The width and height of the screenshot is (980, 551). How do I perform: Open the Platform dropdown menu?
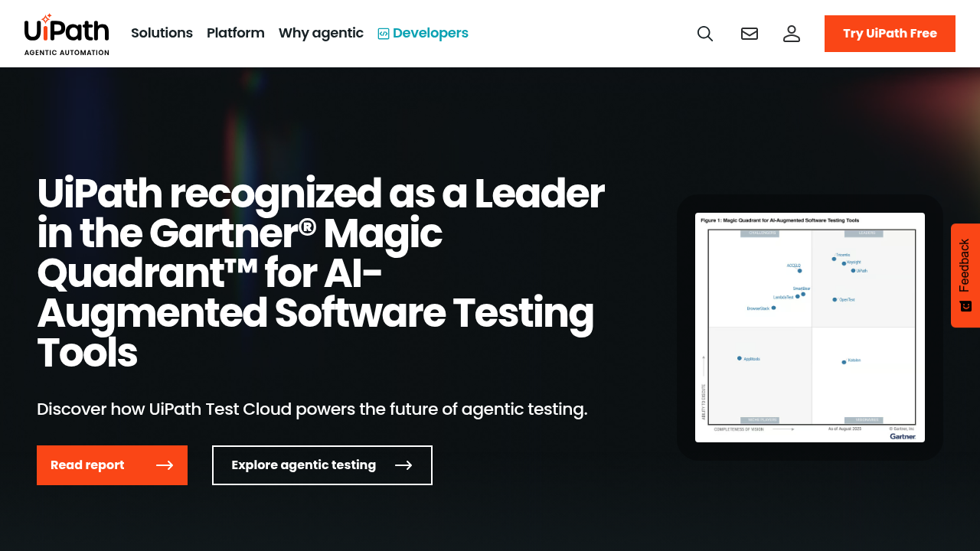click(x=235, y=33)
